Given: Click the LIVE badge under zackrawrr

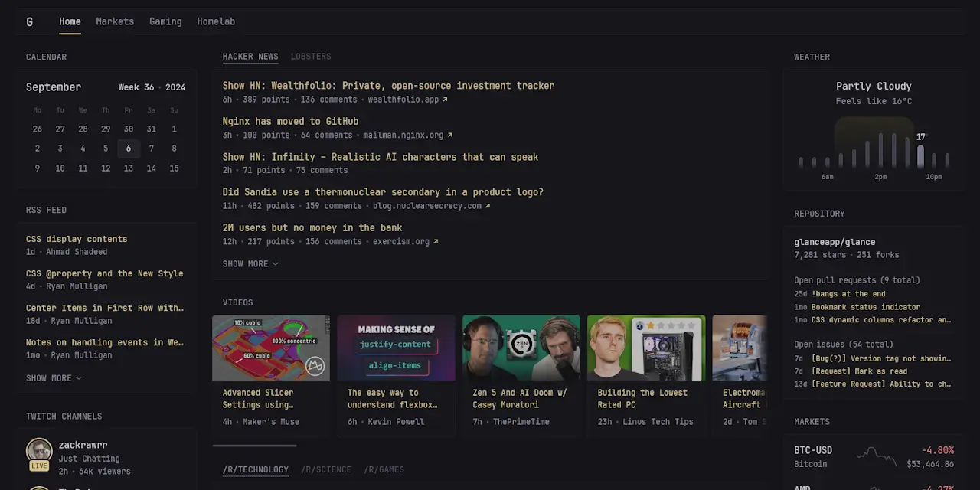Looking at the screenshot, I should pos(39,465).
